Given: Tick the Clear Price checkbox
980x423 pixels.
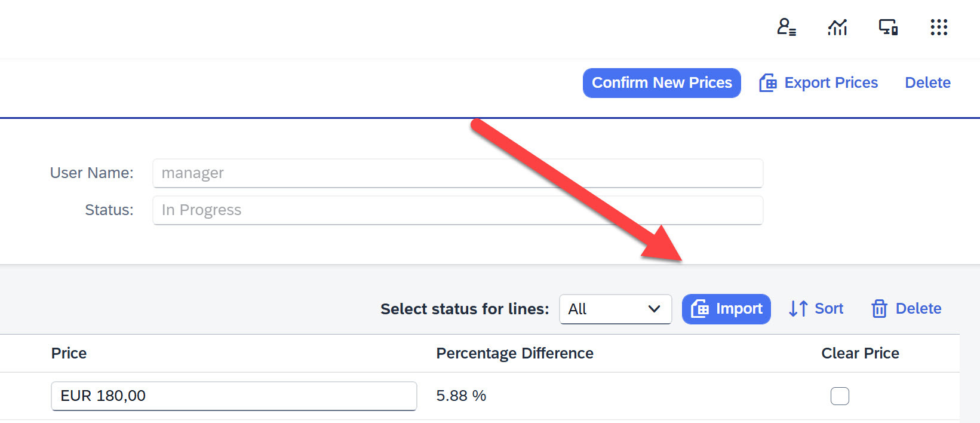Looking at the screenshot, I should (x=840, y=396).
